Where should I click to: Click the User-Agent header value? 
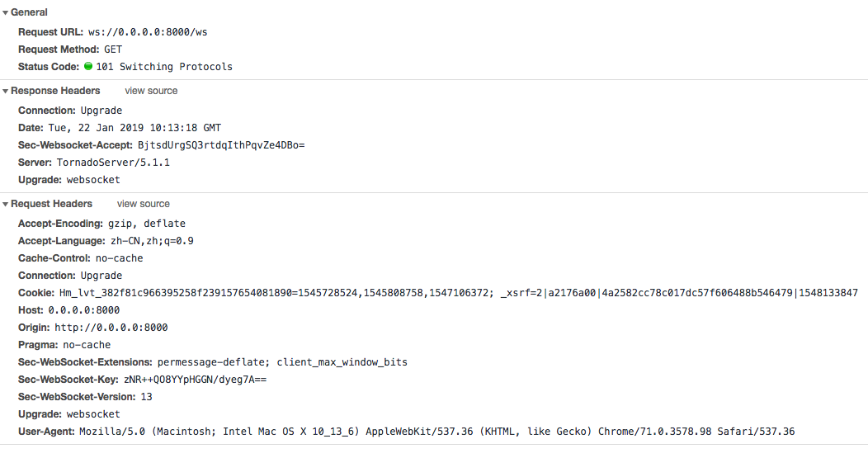[x=436, y=432]
